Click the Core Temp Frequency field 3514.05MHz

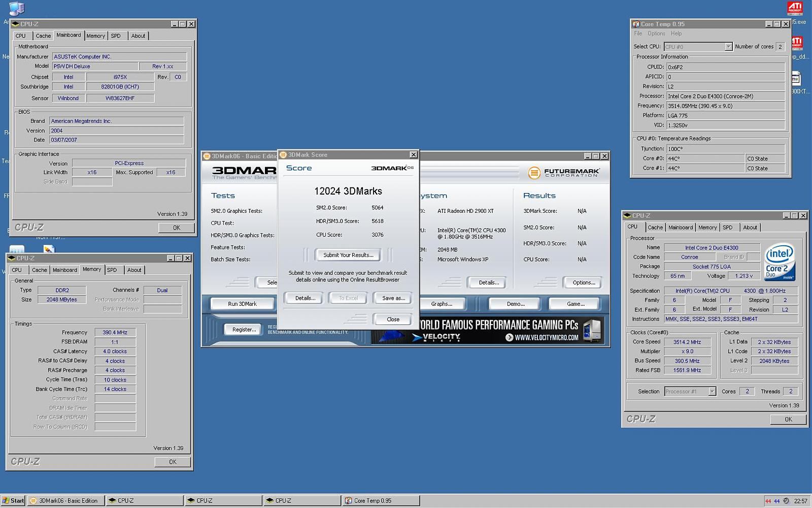click(726, 106)
